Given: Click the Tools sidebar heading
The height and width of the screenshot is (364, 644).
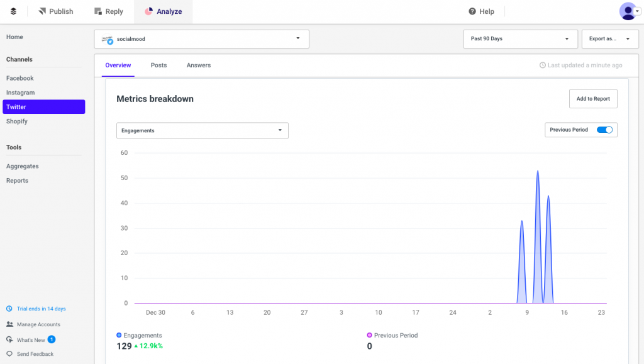Looking at the screenshot, I should tap(14, 147).
